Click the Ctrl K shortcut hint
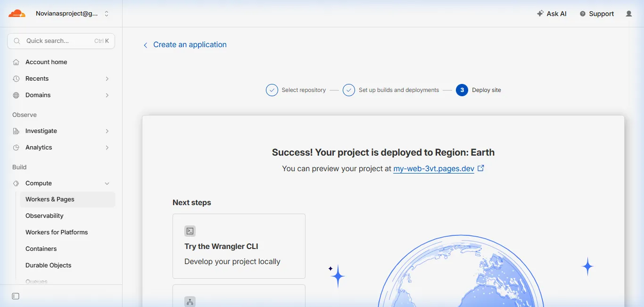Viewport: 644px width, 307px height. pos(101,41)
